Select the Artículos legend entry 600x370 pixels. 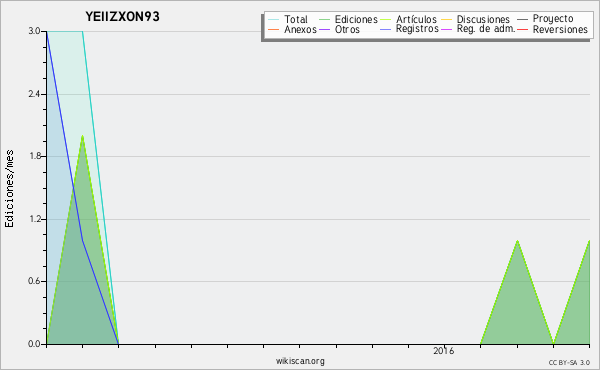pyautogui.click(x=408, y=20)
